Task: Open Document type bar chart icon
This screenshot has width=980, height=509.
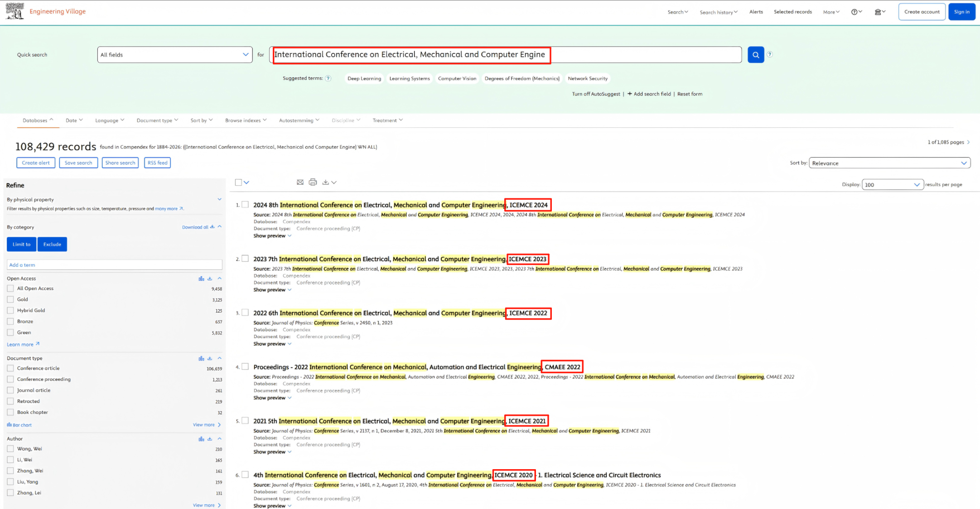Action: pos(201,358)
